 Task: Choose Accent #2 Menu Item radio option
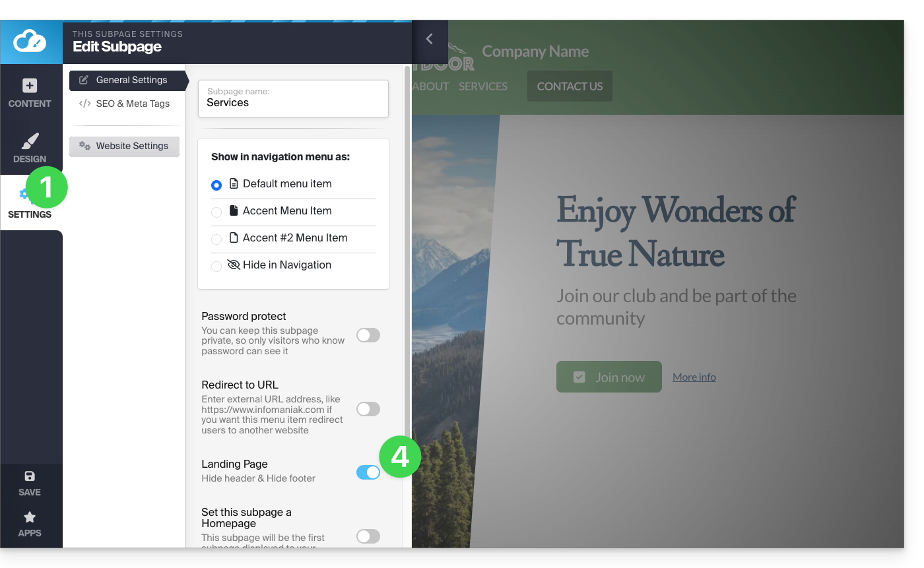click(216, 239)
